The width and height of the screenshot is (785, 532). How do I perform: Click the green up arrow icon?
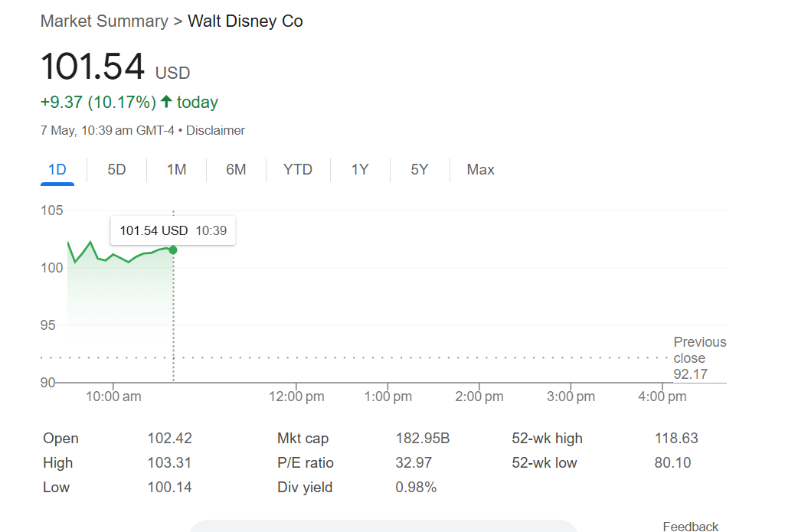(166, 102)
